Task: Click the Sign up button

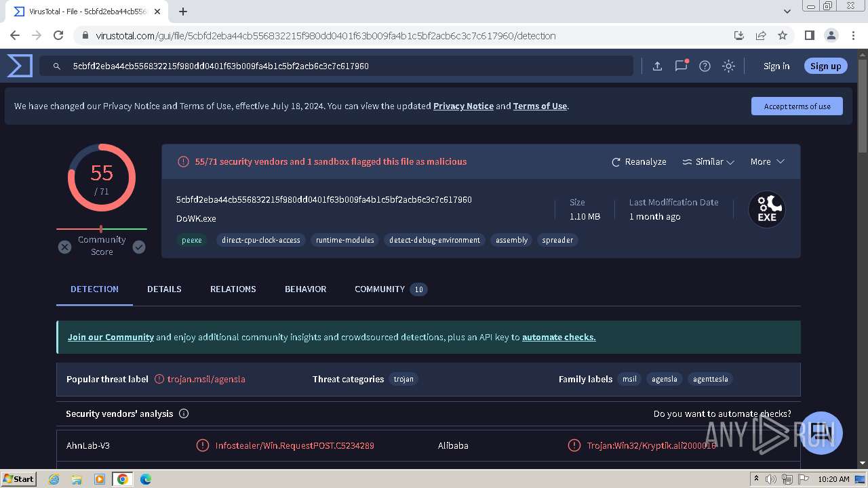Action: (825, 66)
